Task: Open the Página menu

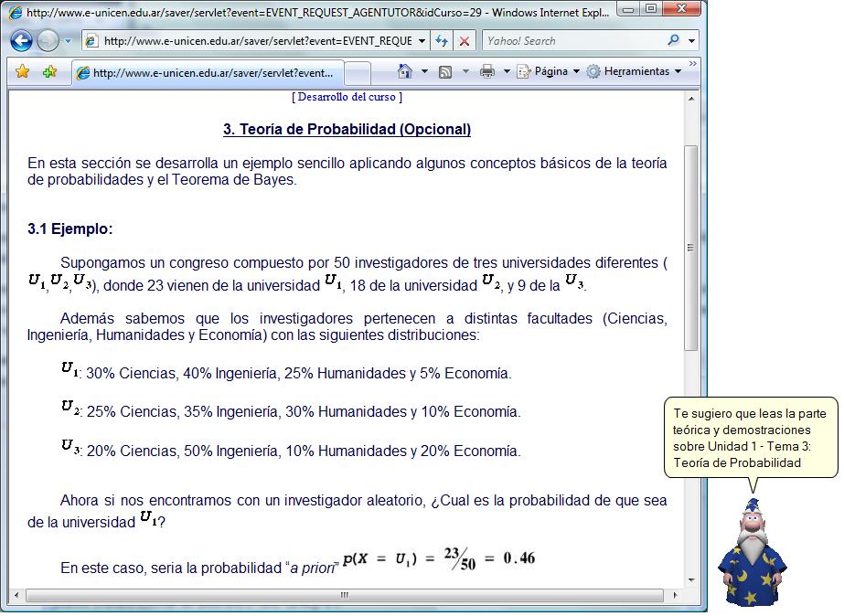Action: pyautogui.click(x=548, y=71)
